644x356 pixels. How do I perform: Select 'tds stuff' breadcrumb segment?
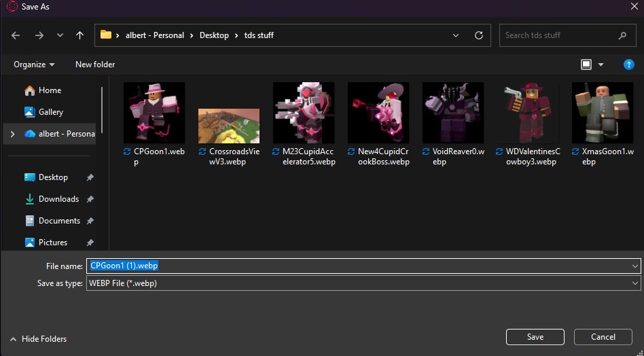[x=259, y=35]
